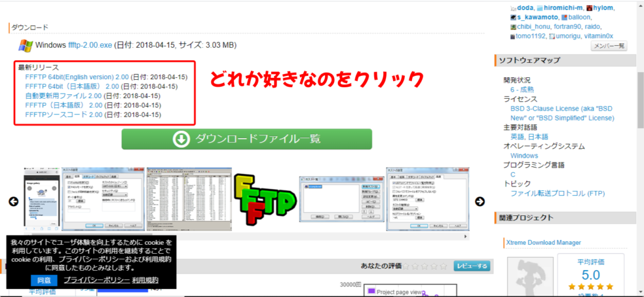Screen dimensions: 644x297
Task: Open member balloon profile
Action: pos(579,17)
